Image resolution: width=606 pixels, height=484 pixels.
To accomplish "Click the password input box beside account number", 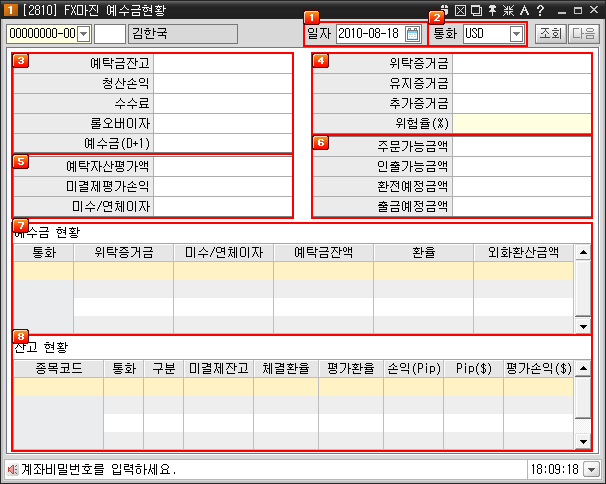I will click(110, 34).
